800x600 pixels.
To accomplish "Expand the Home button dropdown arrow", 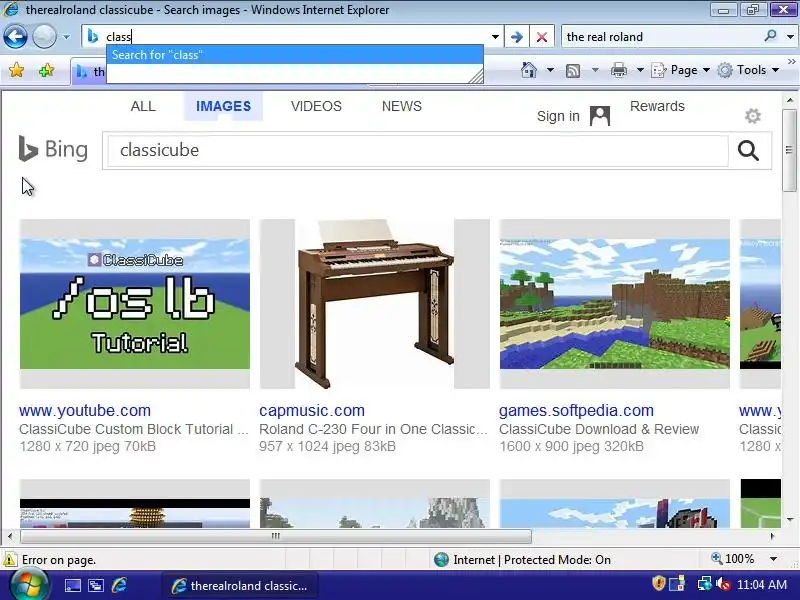I will tap(550, 70).
